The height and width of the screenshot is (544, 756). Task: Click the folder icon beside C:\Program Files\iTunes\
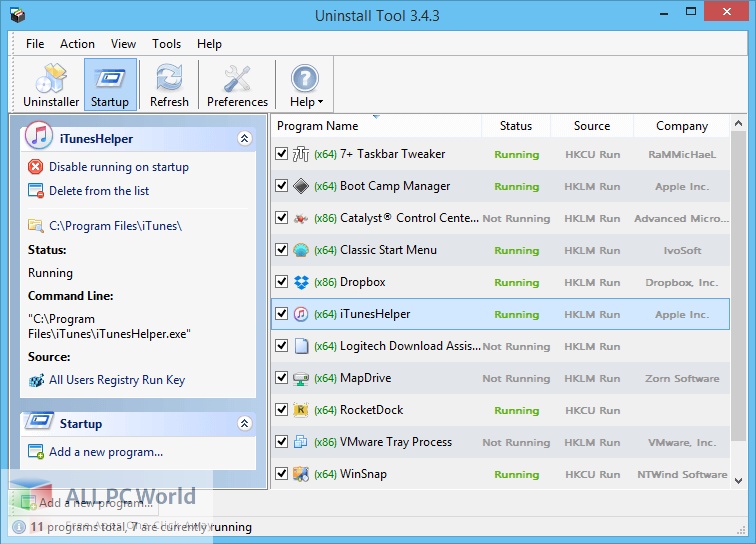pyautogui.click(x=36, y=225)
